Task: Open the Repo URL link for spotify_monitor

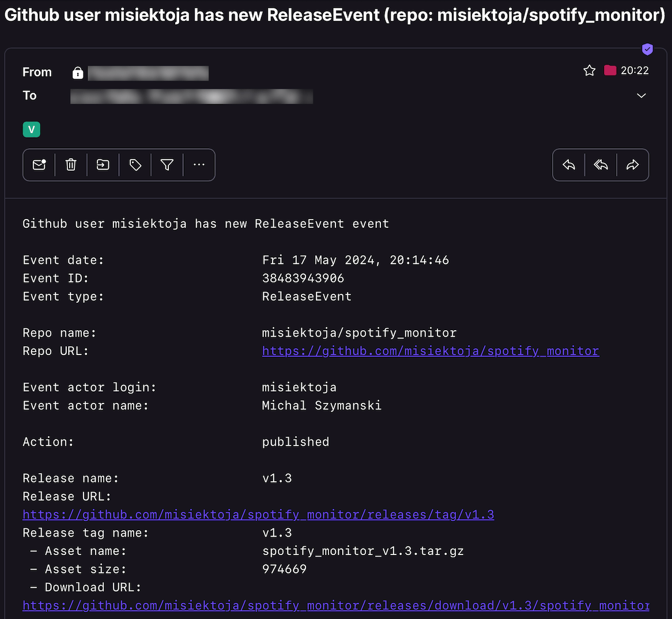Action: pyautogui.click(x=431, y=351)
